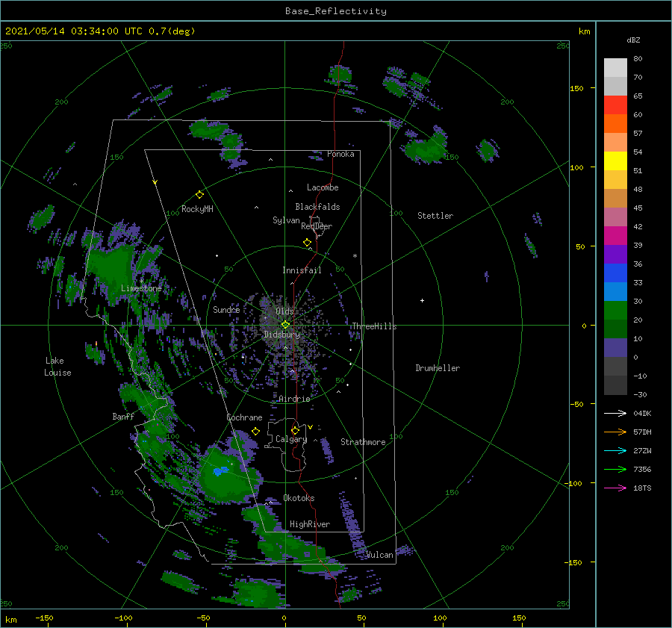Image resolution: width=672 pixels, height=628 pixels.
Task: Click the ThreeHills label
Action: tap(374, 326)
